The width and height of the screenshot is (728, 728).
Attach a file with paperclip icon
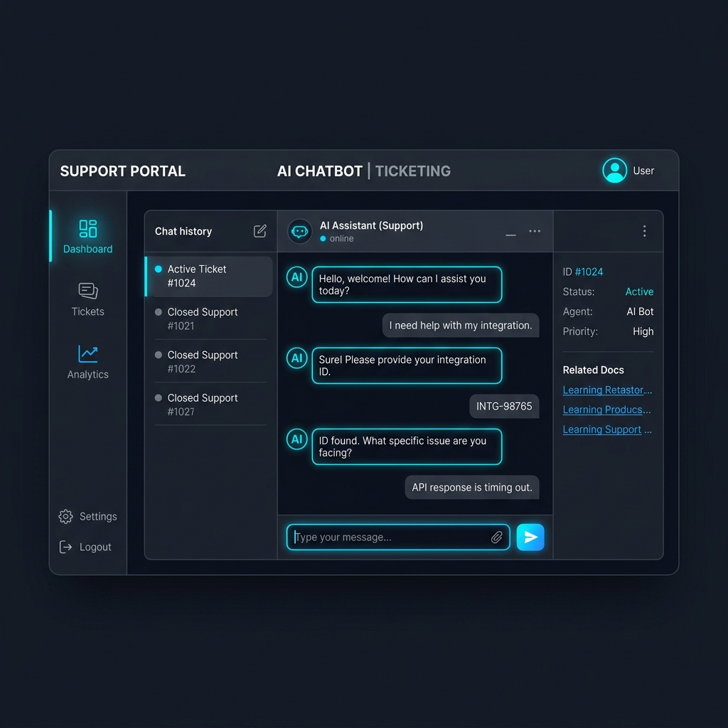coord(496,537)
